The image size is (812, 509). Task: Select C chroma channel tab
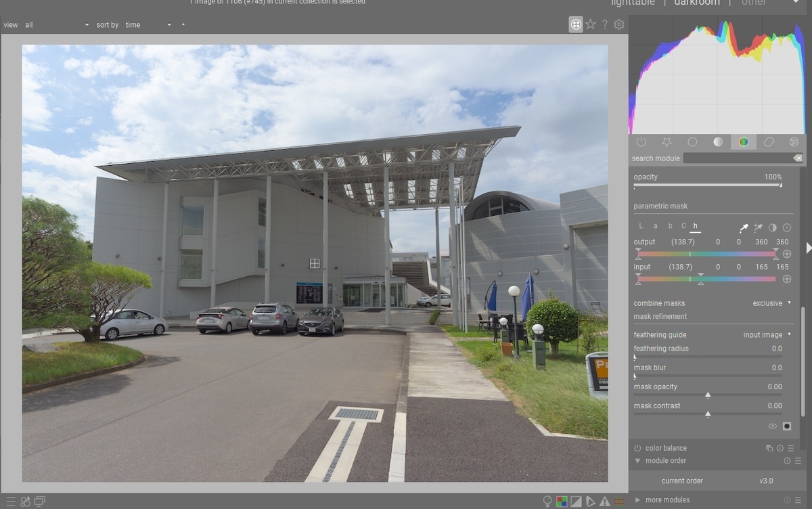(x=683, y=226)
